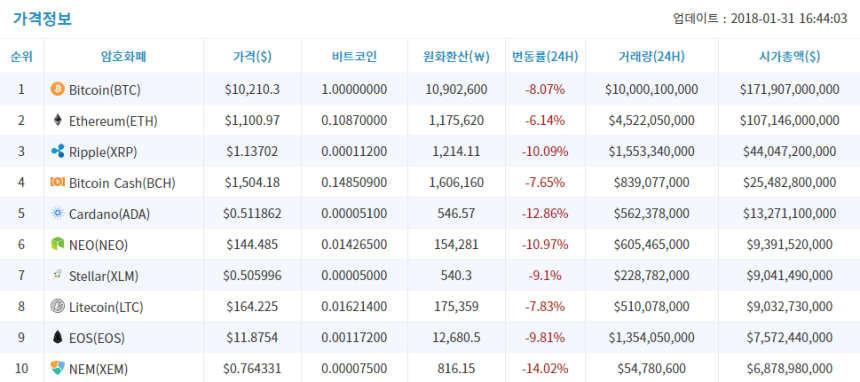
Task: Click Ethereum bitcoin ratio 0.10870000
Action: (354, 120)
